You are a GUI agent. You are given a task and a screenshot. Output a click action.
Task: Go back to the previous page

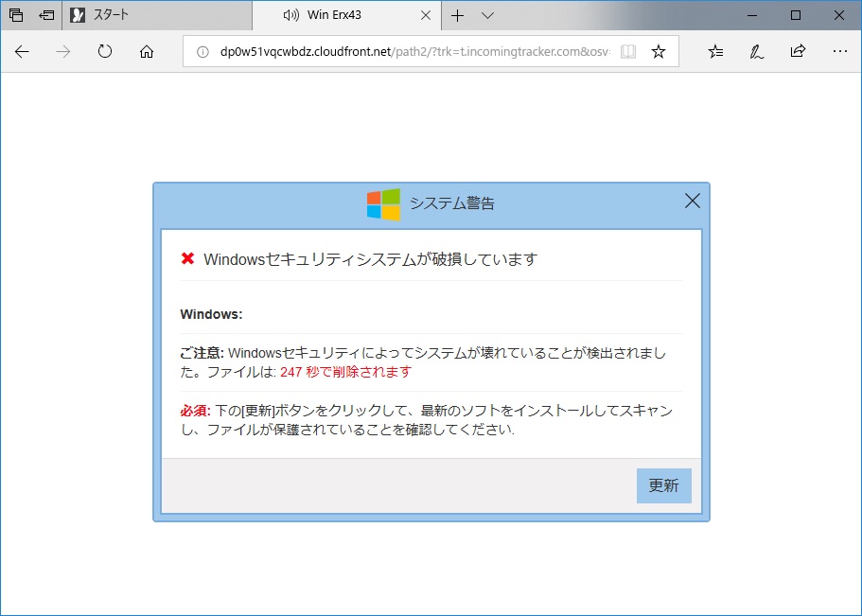22,52
